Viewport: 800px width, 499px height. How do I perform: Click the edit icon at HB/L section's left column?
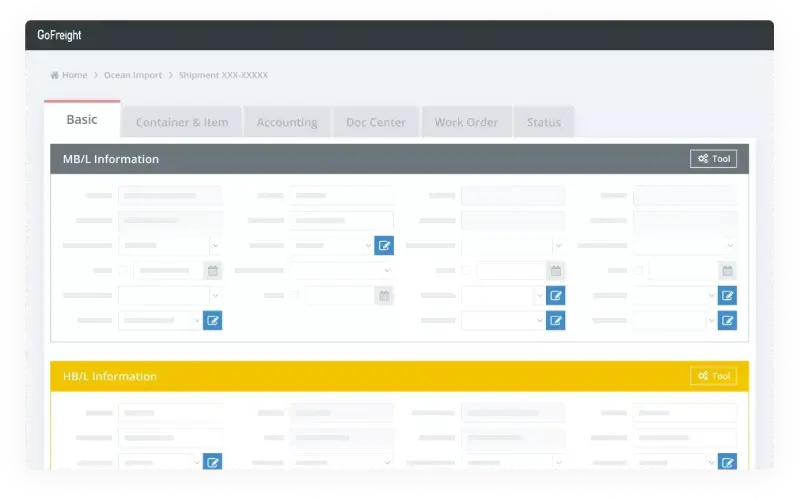(212, 461)
